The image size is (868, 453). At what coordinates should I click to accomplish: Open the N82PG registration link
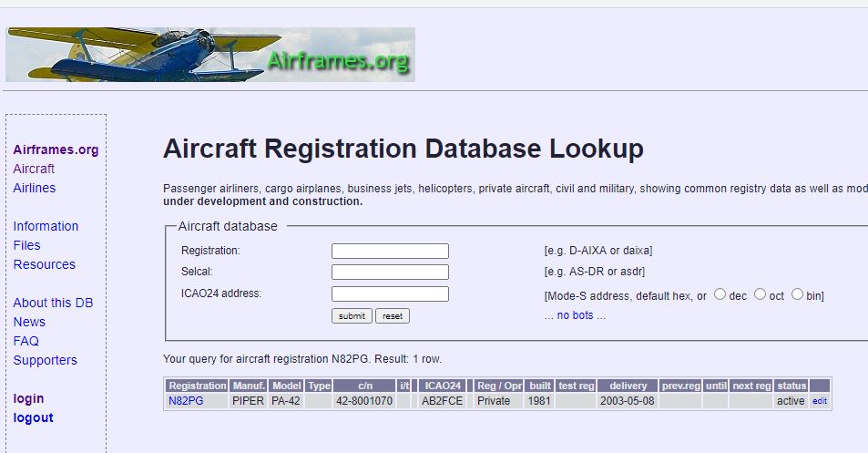click(x=186, y=401)
